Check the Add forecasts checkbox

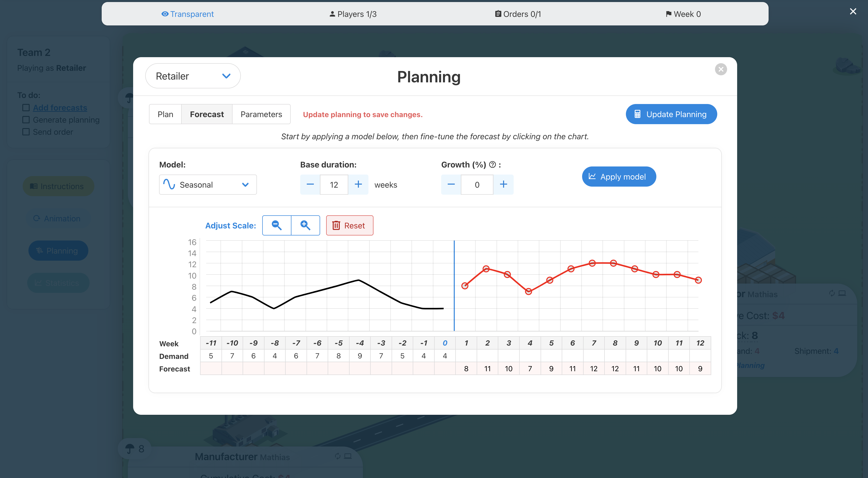26,107
